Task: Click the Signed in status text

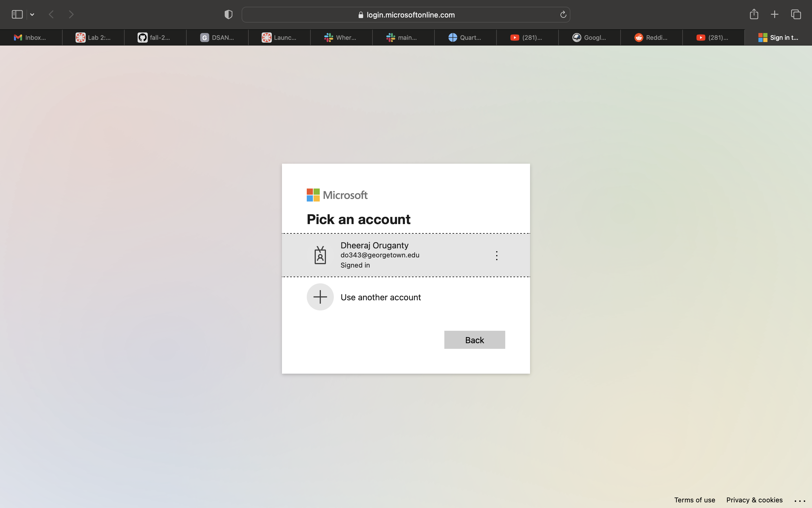Action: pyautogui.click(x=355, y=265)
